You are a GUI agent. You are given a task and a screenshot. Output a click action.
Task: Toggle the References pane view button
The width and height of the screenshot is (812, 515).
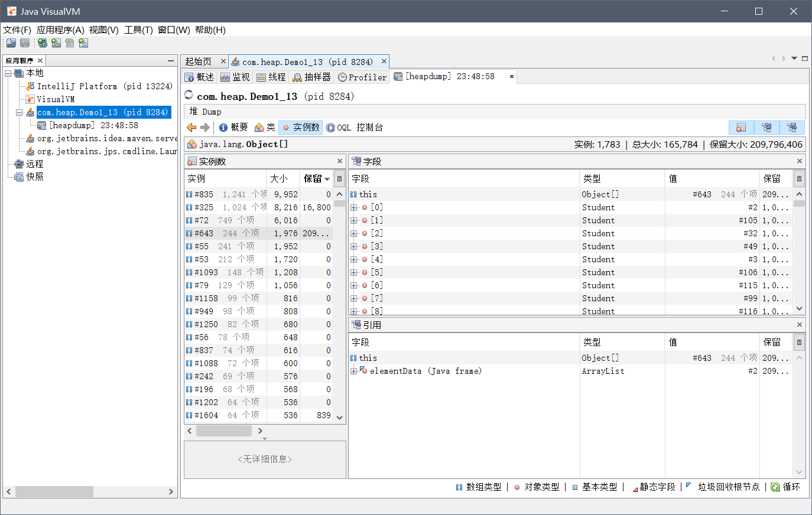(x=792, y=127)
